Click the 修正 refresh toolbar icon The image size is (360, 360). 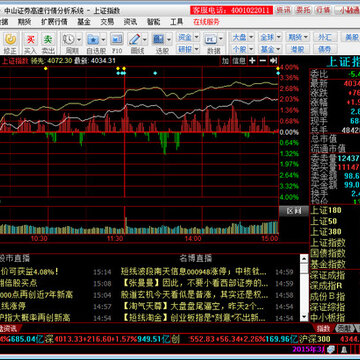(x=10, y=39)
